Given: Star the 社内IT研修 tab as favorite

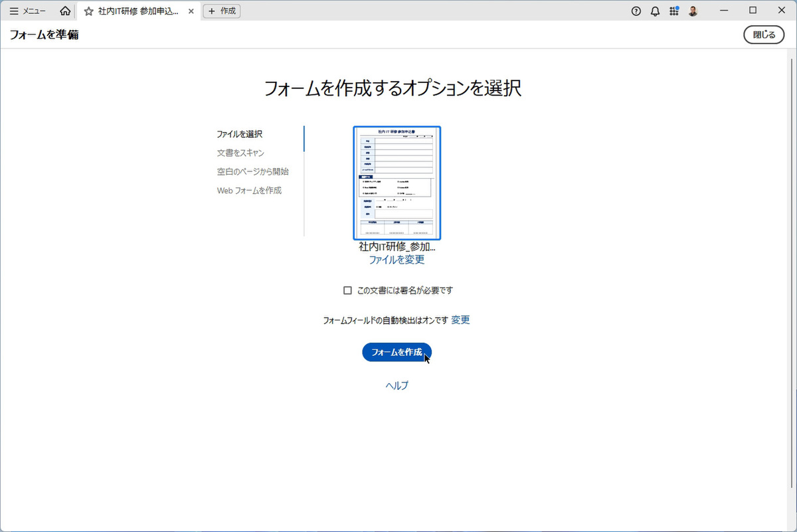Looking at the screenshot, I should click(88, 11).
